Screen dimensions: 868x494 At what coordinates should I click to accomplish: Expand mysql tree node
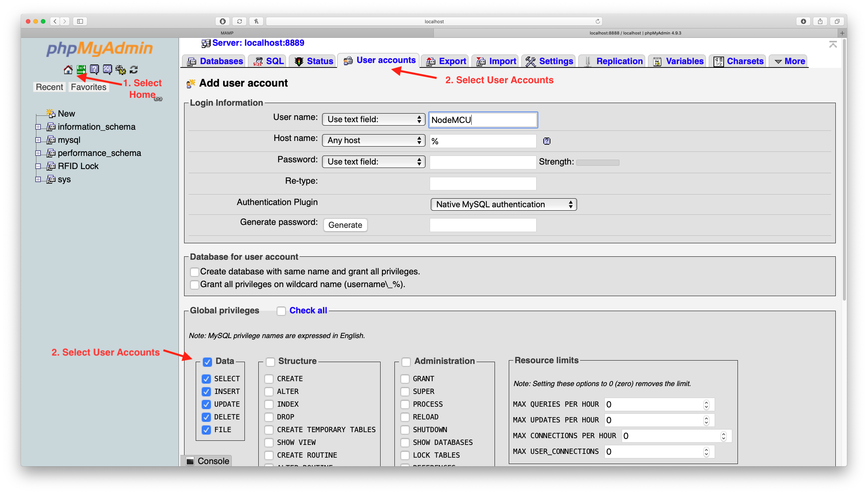38,140
